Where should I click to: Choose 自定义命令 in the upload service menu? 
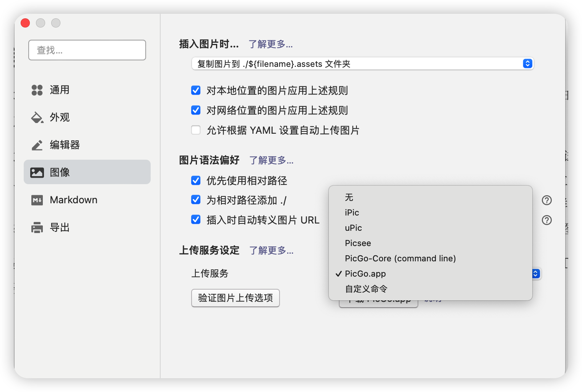[365, 288]
